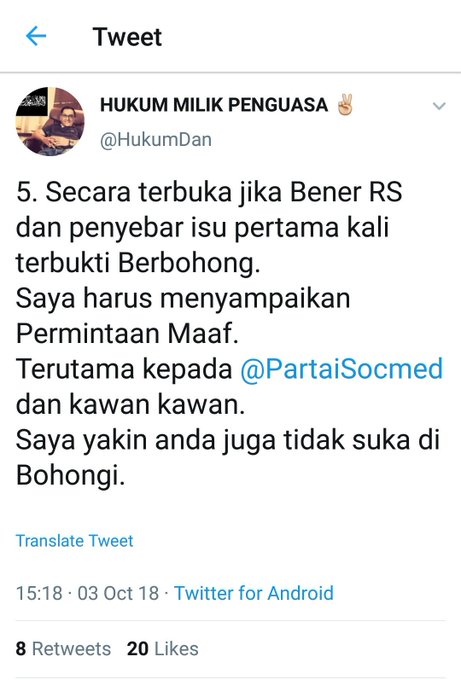461x680 pixels.
Task: View the 20 Likes list
Action: click(163, 649)
